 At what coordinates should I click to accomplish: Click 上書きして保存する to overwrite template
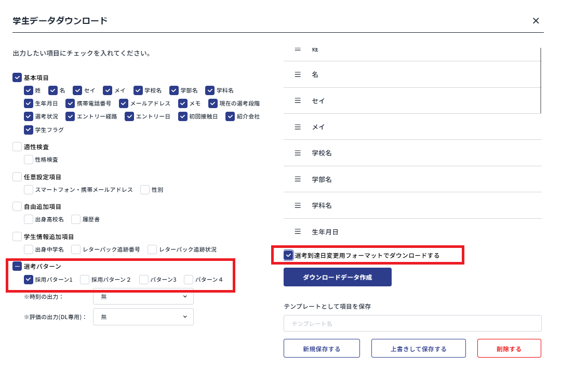tap(418, 348)
